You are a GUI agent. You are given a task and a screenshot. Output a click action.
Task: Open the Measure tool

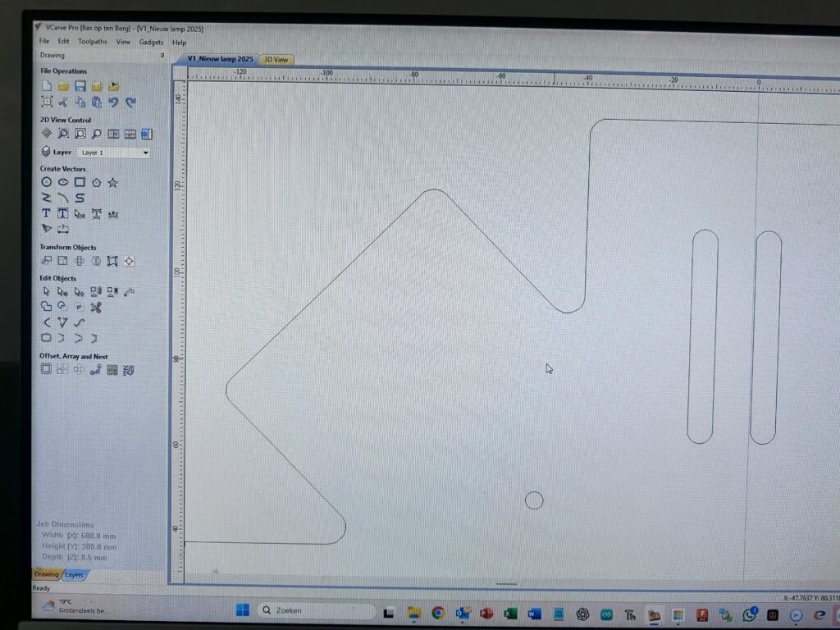(129, 292)
